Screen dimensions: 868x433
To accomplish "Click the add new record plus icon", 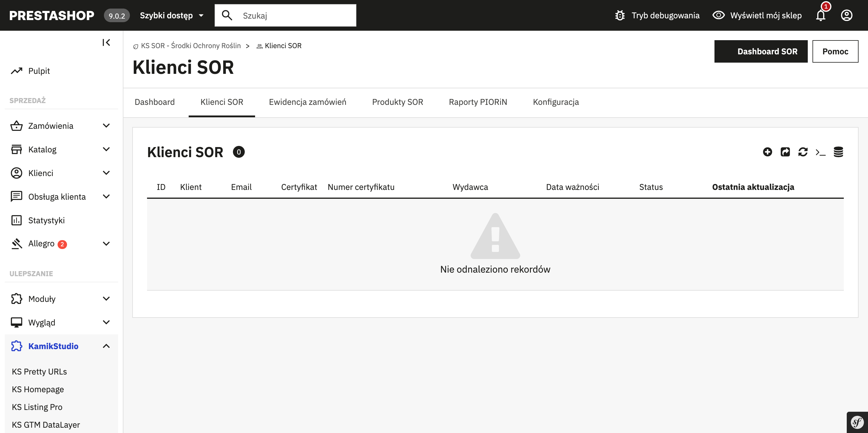I will [x=767, y=152].
